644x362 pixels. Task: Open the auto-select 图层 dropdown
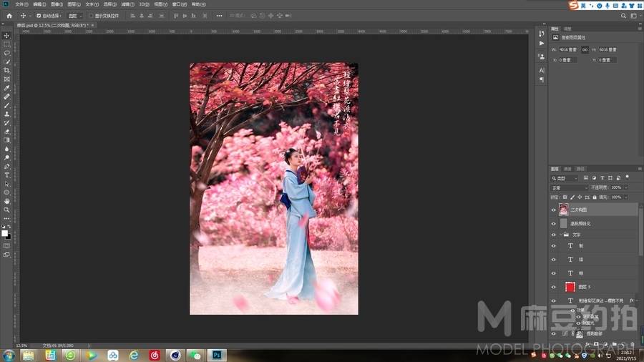click(x=75, y=16)
